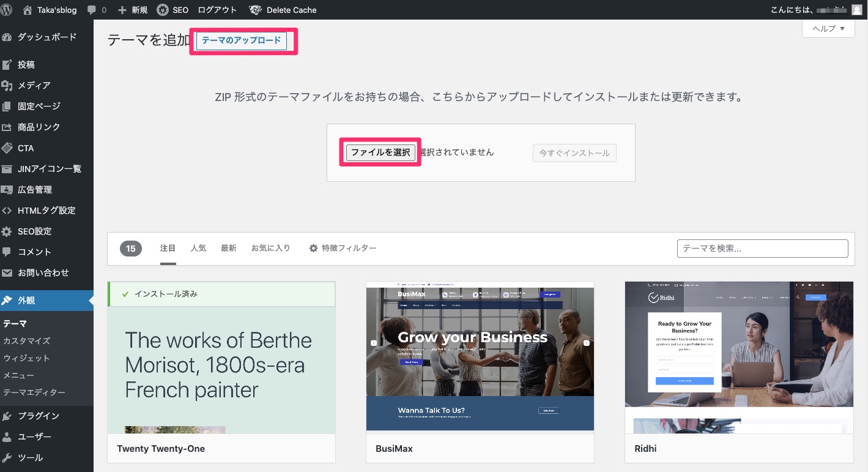Click the 広告管理 icon in sidebar
868x472 pixels.
(7, 189)
